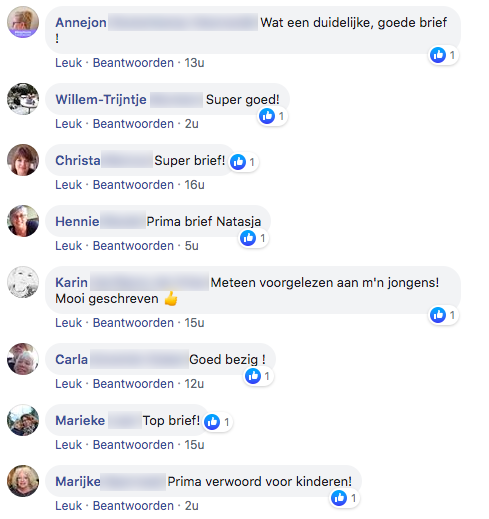The height and width of the screenshot is (519, 489).
Task: Click like reaction badge on Hennie's comment
Action: (x=248, y=238)
